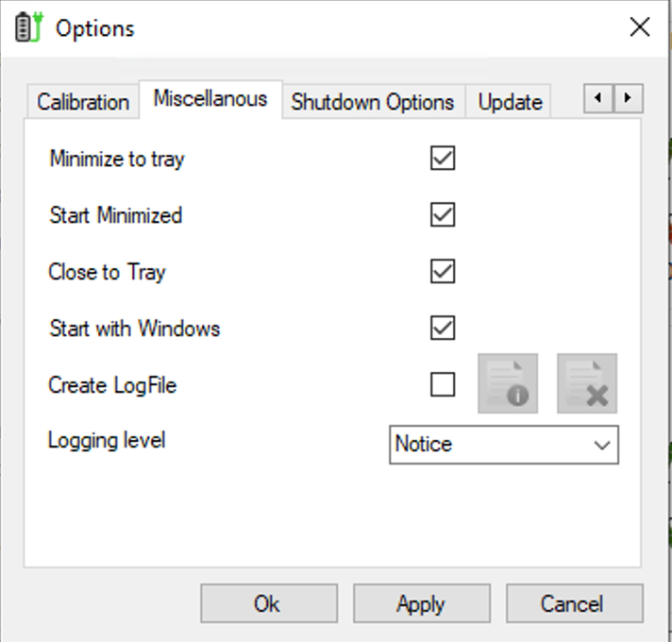Go to the Update tab
Image resolution: width=672 pixels, height=642 pixels.
(x=510, y=102)
